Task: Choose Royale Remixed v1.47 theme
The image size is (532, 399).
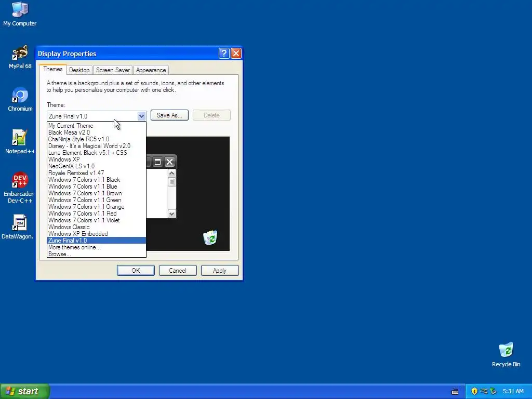Action: point(96,173)
